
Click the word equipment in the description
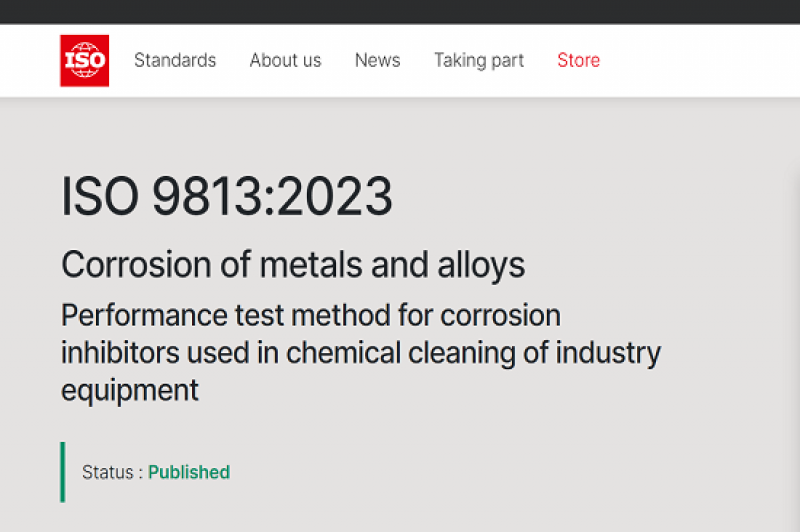(130, 390)
